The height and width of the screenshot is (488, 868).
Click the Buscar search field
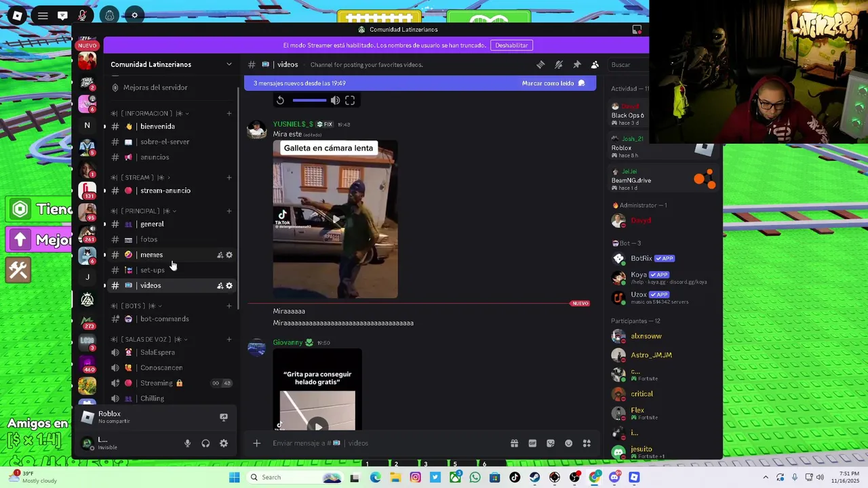(x=629, y=64)
